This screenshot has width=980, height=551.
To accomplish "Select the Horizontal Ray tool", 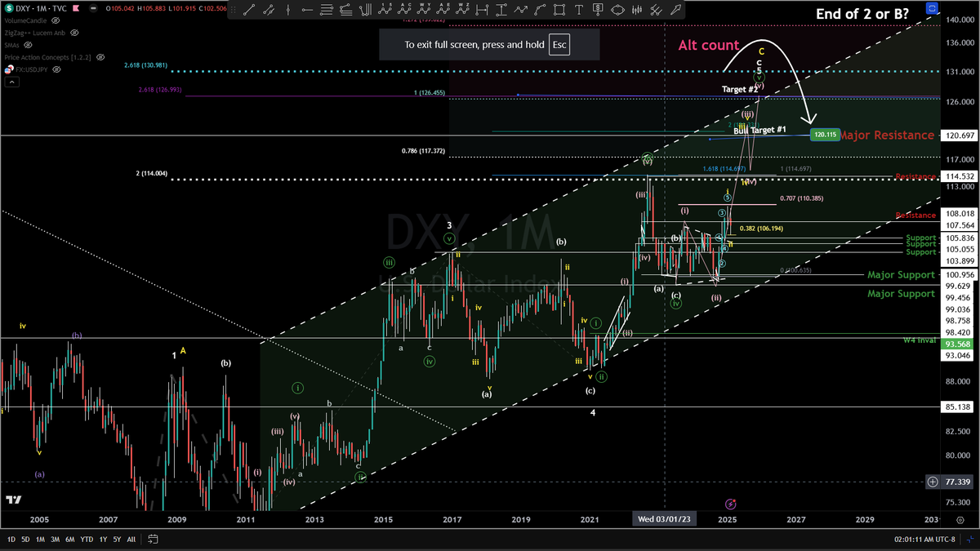I will click(x=307, y=10).
